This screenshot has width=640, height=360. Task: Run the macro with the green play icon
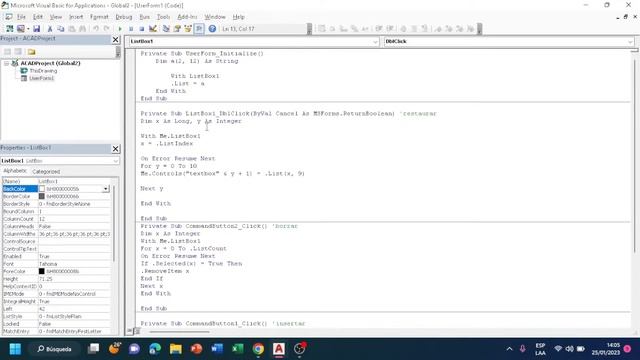click(x=120, y=29)
